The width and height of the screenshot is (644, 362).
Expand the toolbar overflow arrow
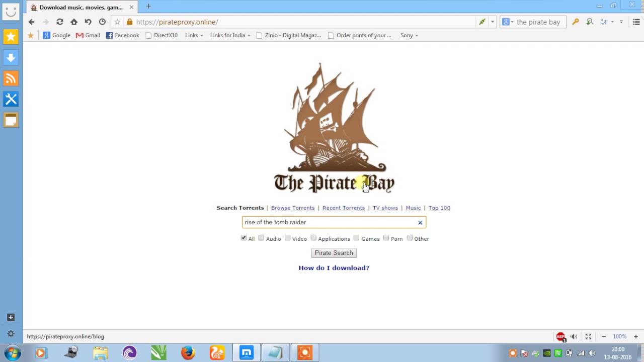point(621,22)
